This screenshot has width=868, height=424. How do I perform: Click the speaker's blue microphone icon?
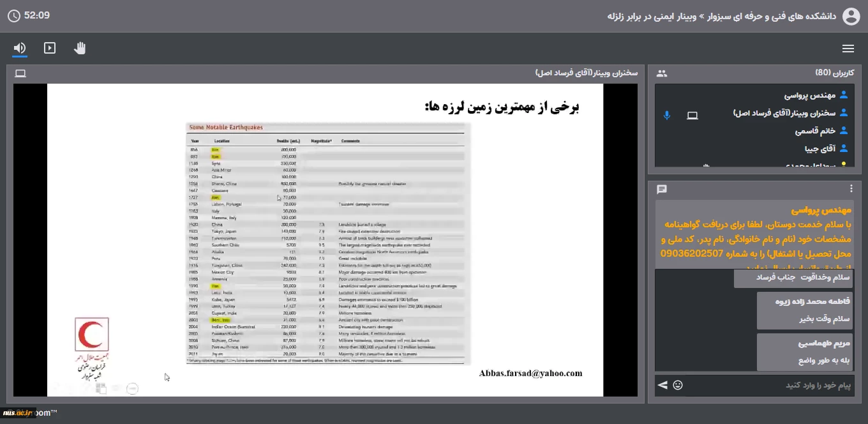667,116
